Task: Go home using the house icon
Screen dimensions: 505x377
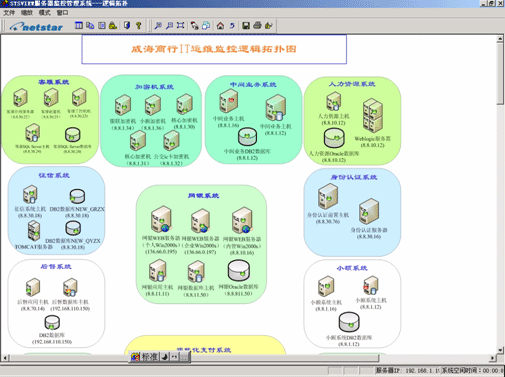Action: (220, 26)
